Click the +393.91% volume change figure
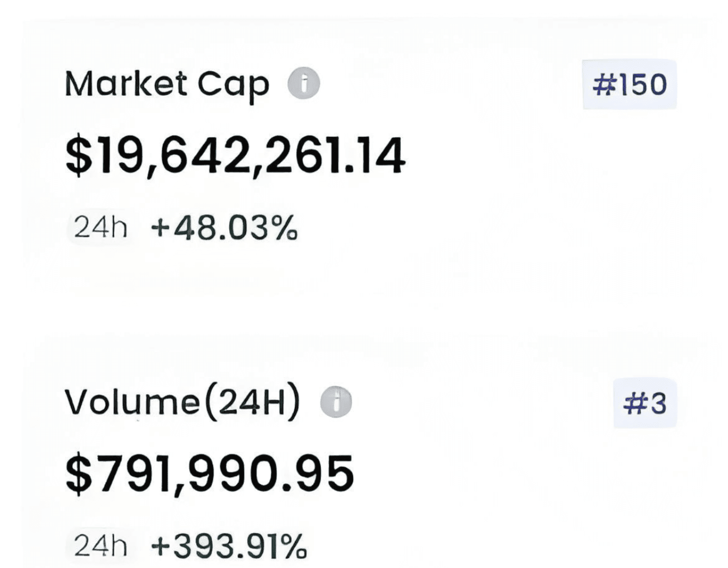Screen dimensions: 728x568 (228, 546)
